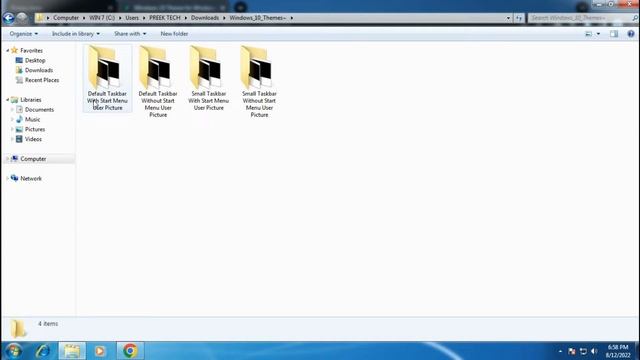Select Libraries in navigation pane
This screenshot has width=640, height=360.
tap(31, 100)
